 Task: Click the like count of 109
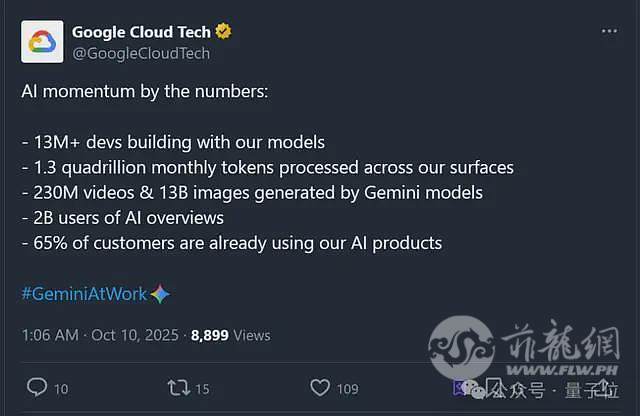[348, 388]
